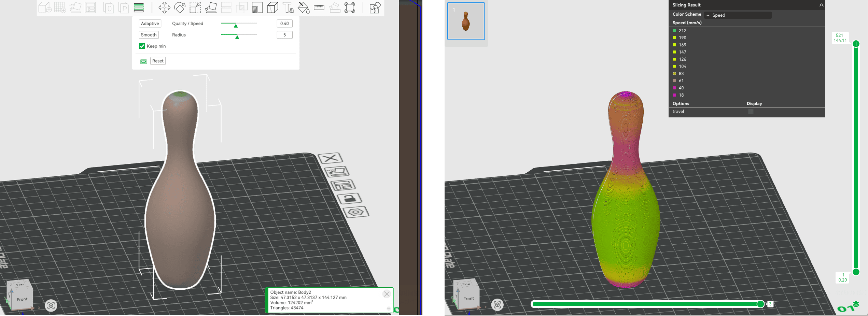Select plate 1 thumbnail preview
Image resolution: width=868 pixels, height=316 pixels.
click(466, 21)
